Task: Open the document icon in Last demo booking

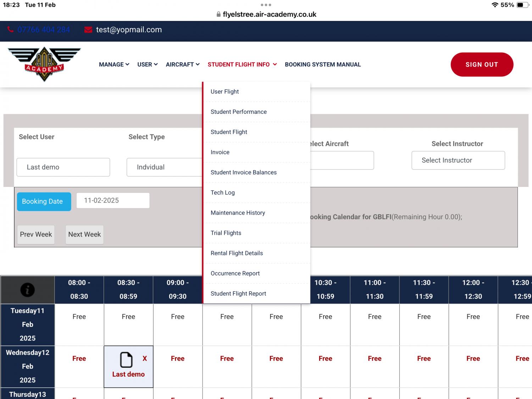Action: point(126,360)
